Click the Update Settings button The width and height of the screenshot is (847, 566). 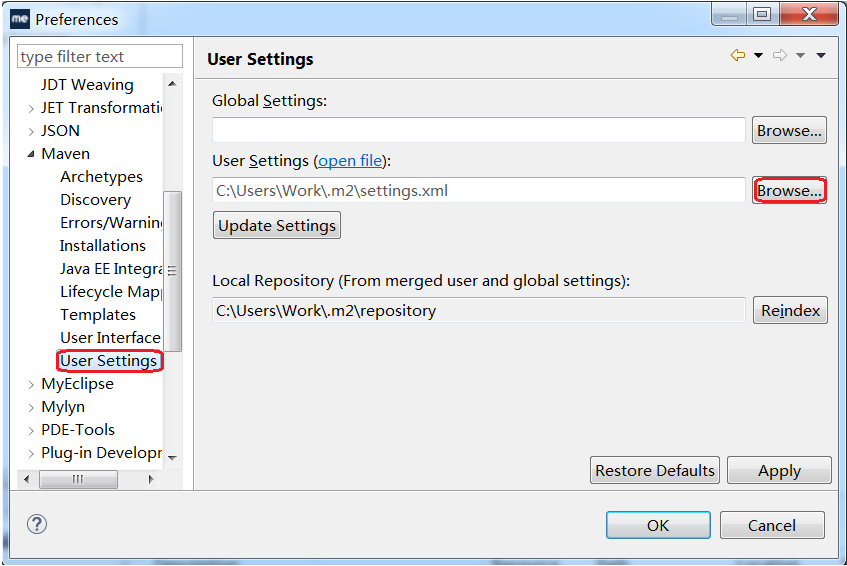click(277, 225)
